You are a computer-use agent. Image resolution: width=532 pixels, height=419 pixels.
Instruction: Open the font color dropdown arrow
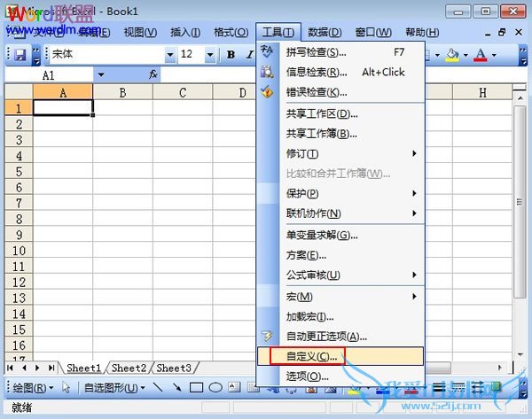(x=494, y=55)
